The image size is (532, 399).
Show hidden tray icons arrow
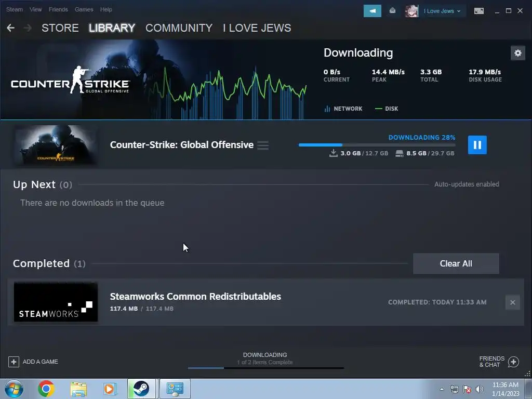[442, 389]
